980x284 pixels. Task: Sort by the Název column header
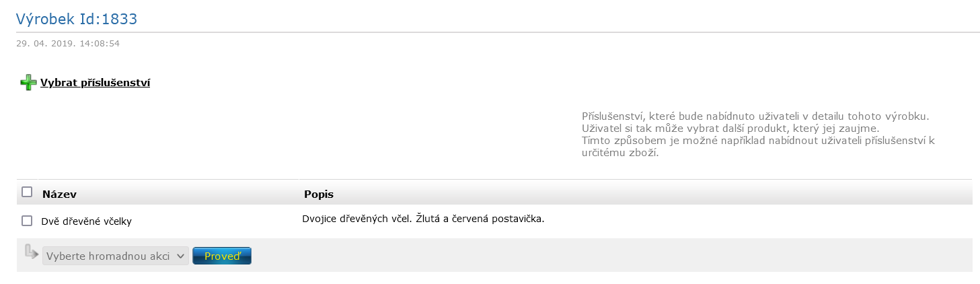(x=59, y=194)
